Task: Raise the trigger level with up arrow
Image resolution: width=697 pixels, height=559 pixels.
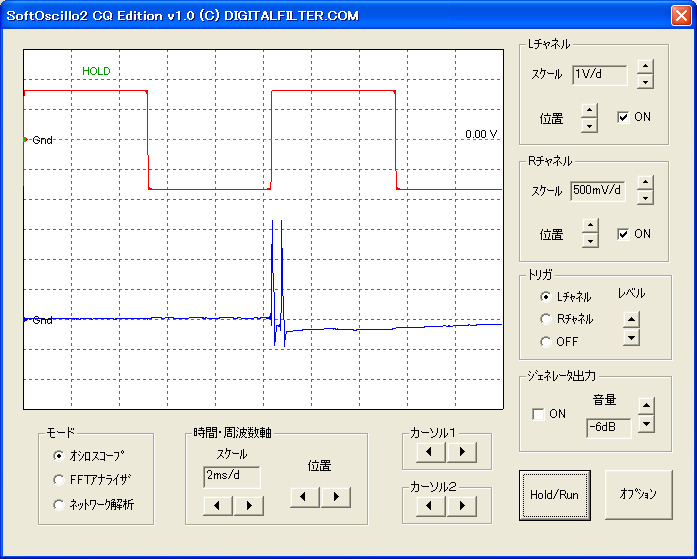Action: coord(631,321)
